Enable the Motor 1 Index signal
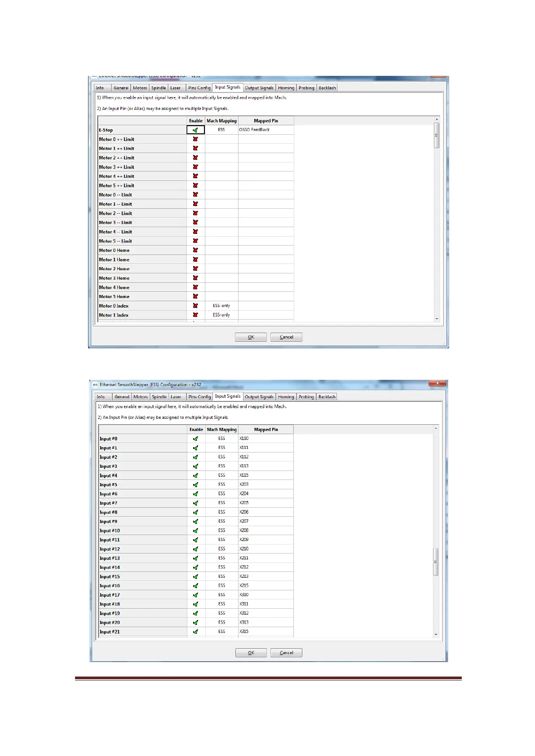The height and width of the screenshot is (756, 535). pyautogui.click(x=195, y=315)
